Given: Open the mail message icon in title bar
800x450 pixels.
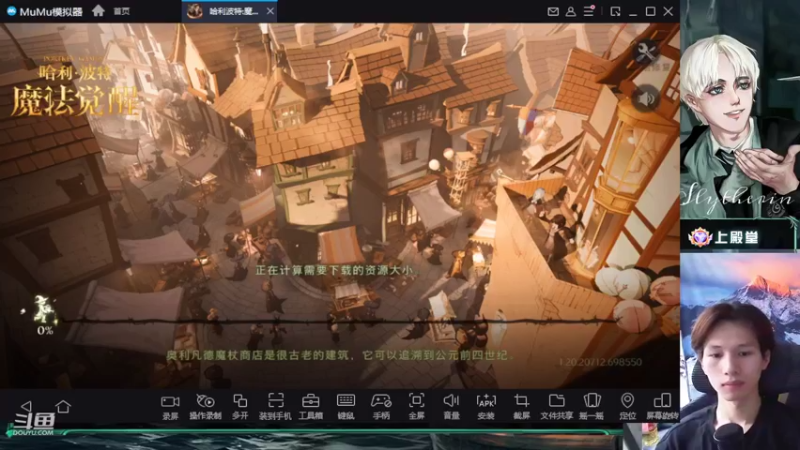Looking at the screenshot, I should coord(553,11).
